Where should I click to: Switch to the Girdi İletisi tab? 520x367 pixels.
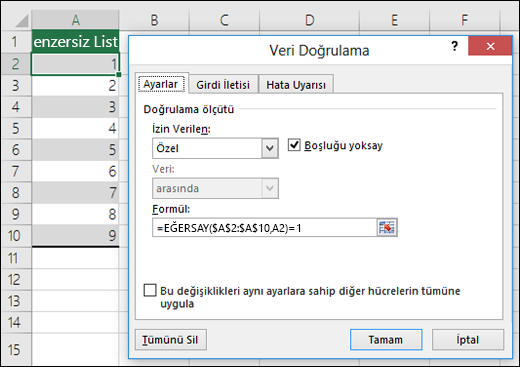pyautogui.click(x=223, y=85)
